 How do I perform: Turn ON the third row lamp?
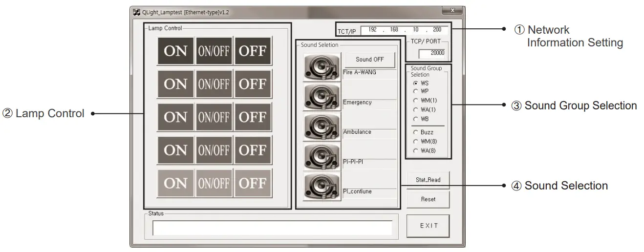pos(175,117)
